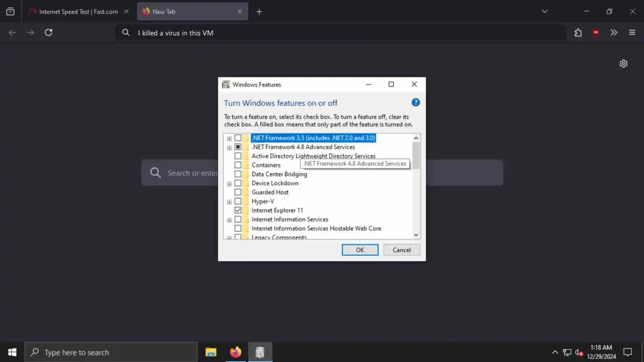Open a new tab with plus button
This screenshot has height=362, width=644.
[259, 12]
